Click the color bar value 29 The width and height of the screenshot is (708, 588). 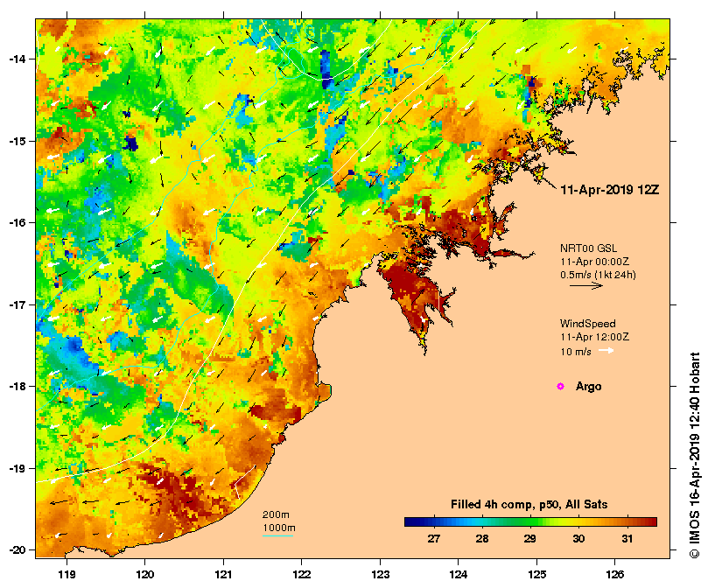point(529,538)
